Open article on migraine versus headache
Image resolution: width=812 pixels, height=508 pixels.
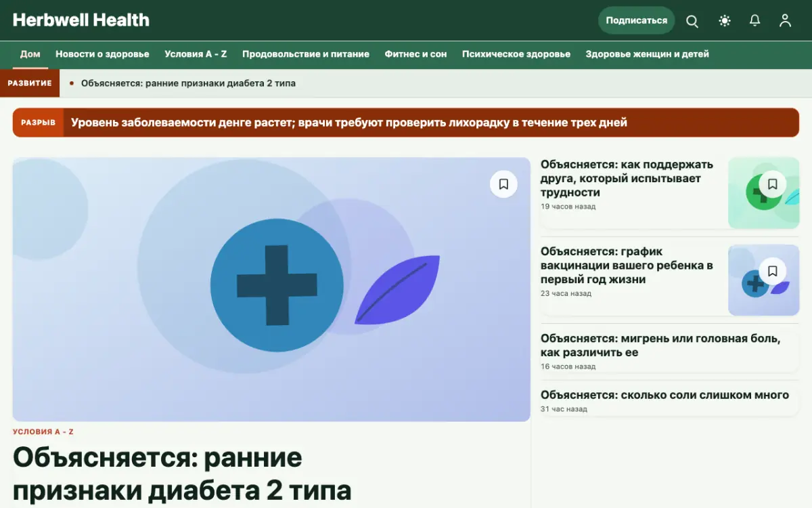[660, 345]
